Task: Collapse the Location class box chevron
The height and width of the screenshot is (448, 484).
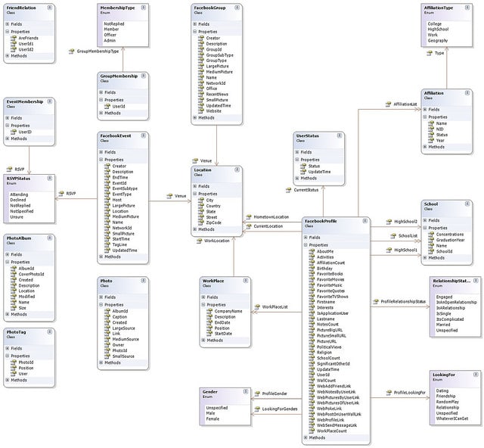Action: coord(237,170)
